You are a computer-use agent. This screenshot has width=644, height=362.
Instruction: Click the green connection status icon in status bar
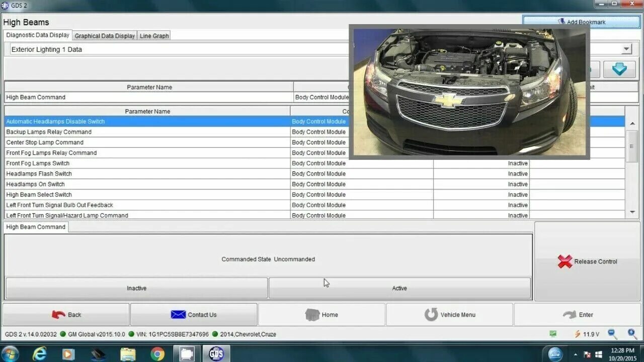point(553,334)
